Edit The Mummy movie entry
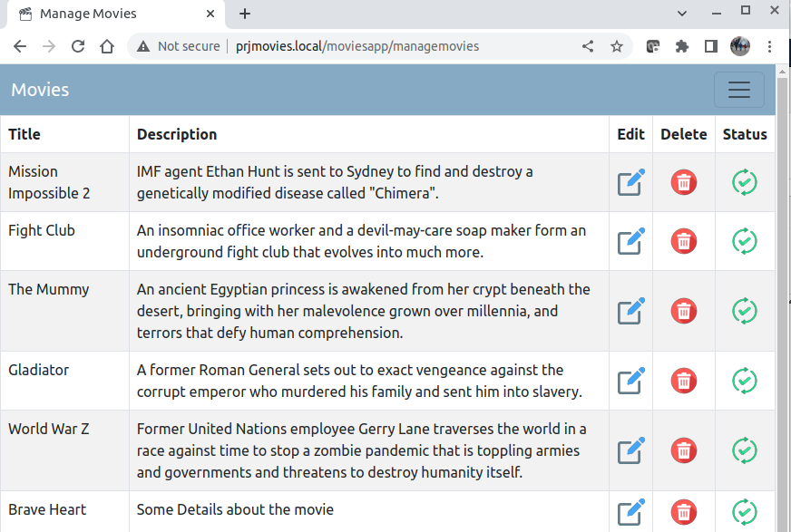 (631, 310)
